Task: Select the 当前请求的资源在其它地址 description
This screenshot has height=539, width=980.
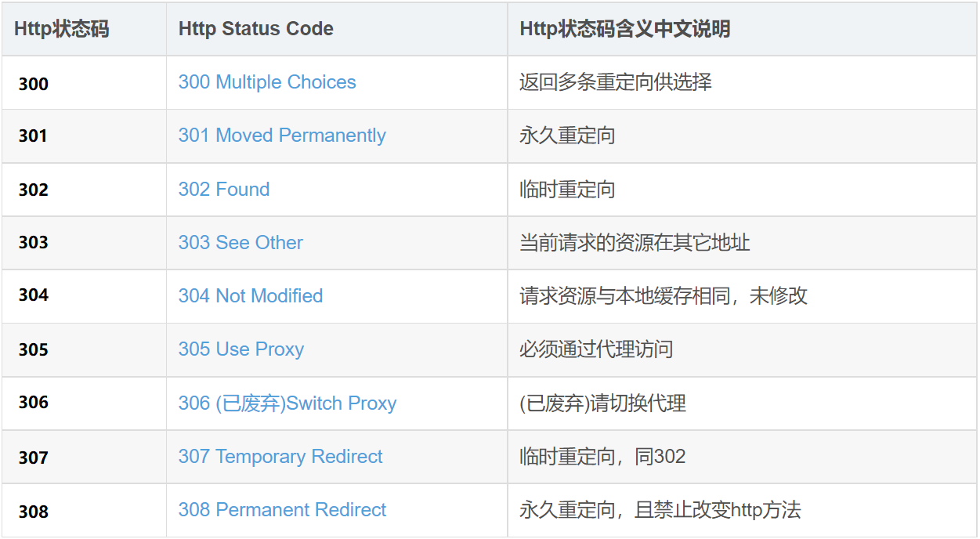Action: click(x=635, y=243)
